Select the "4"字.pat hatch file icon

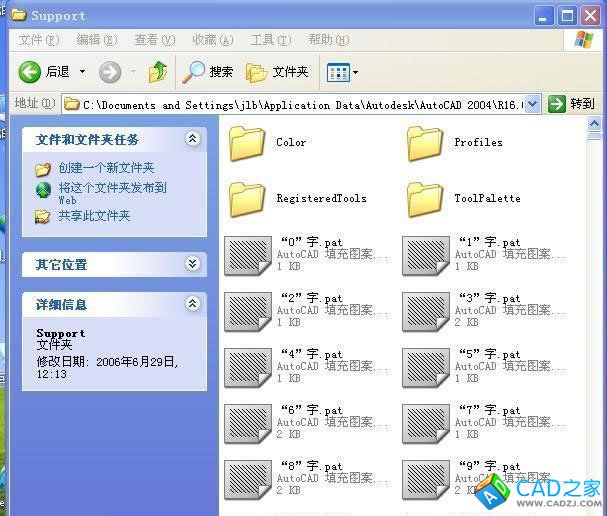(x=248, y=368)
